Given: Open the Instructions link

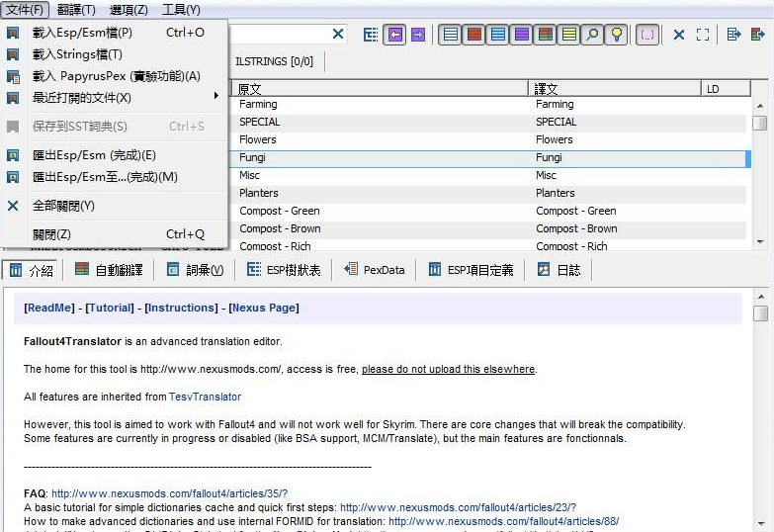Looking at the screenshot, I should point(181,308).
